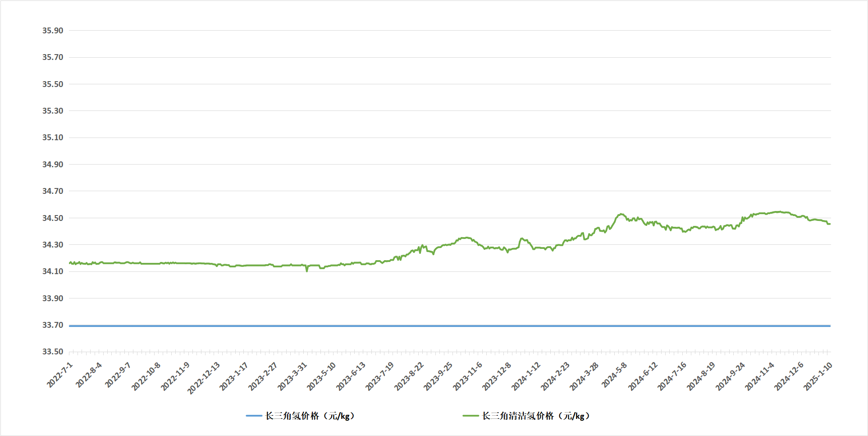Click x-axis date 2024-7-16
Image resolution: width=868 pixels, height=436 pixels.
click(672, 376)
